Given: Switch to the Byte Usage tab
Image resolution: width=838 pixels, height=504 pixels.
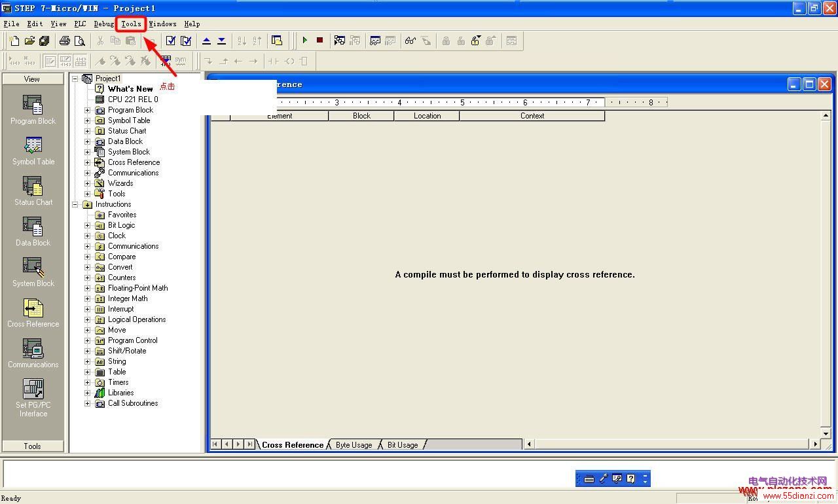Looking at the screenshot, I should pyautogui.click(x=354, y=444).
